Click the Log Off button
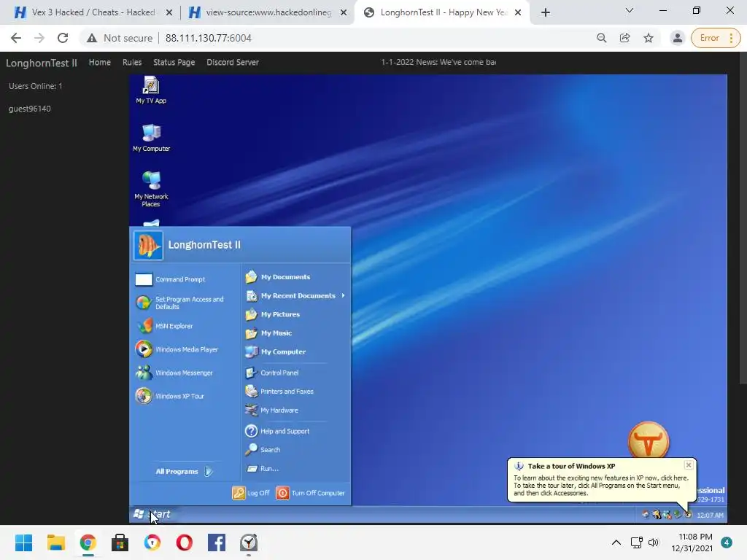 click(x=251, y=493)
